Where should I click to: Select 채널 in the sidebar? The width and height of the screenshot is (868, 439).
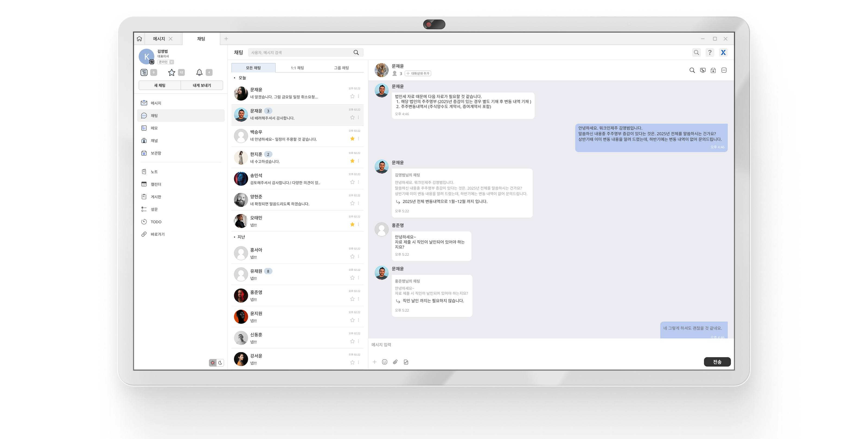[x=154, y=140]
